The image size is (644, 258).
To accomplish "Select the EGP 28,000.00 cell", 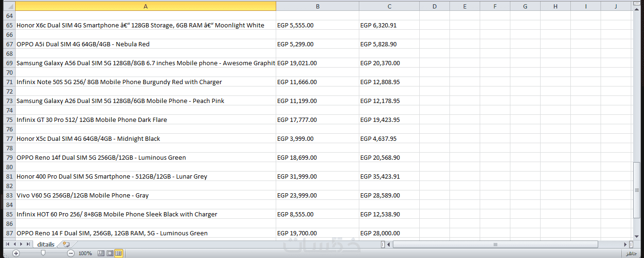I will [x=389, y=233].
